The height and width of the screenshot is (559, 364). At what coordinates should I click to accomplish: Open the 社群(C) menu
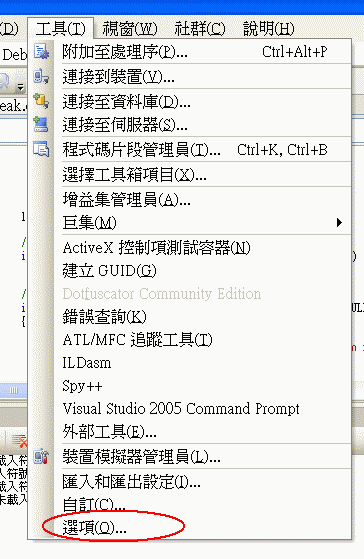pos(200,29)
